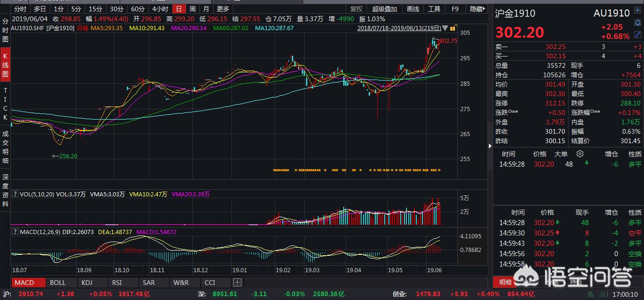Open 分时图 in the left sidebar
Viewport: 644px width, 300px height.
pyautogui.click(x=5, y=31)
